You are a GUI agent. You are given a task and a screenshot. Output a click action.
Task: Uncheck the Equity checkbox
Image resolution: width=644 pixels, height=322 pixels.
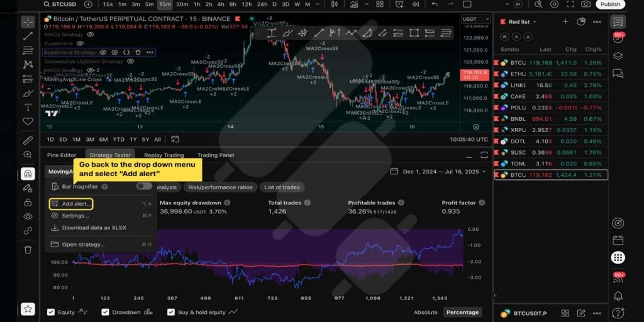[x=50, y=312]
